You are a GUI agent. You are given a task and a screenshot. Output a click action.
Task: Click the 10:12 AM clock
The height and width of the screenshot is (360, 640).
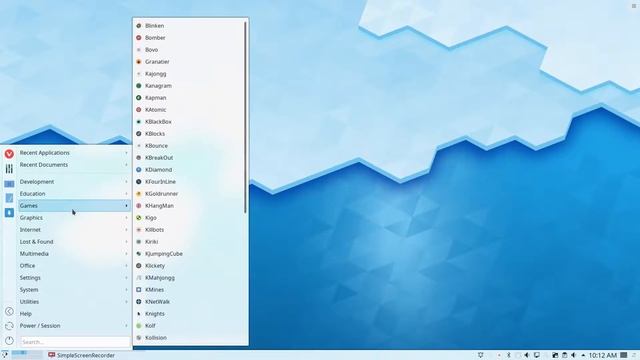point(602,356)
